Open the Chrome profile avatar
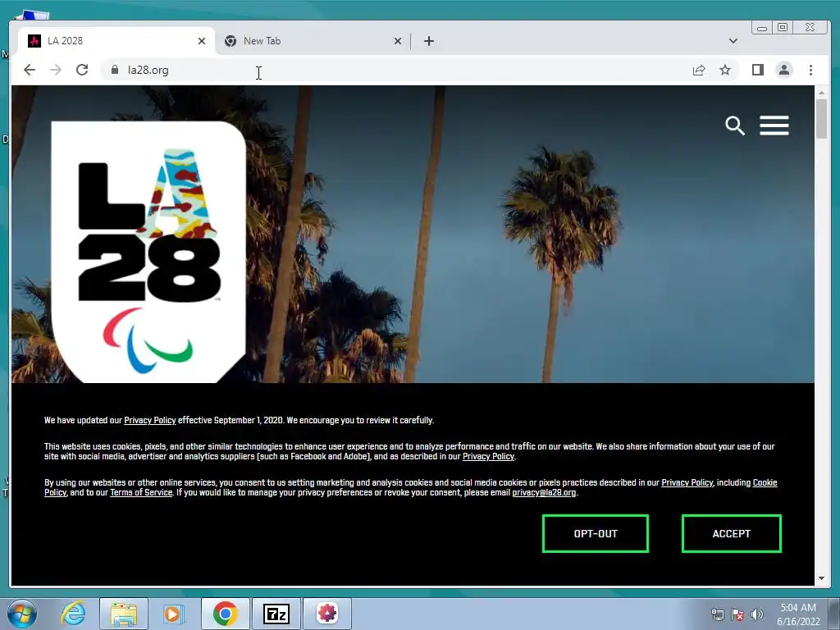Screen dimensions: 840x630 pos(783,70)
